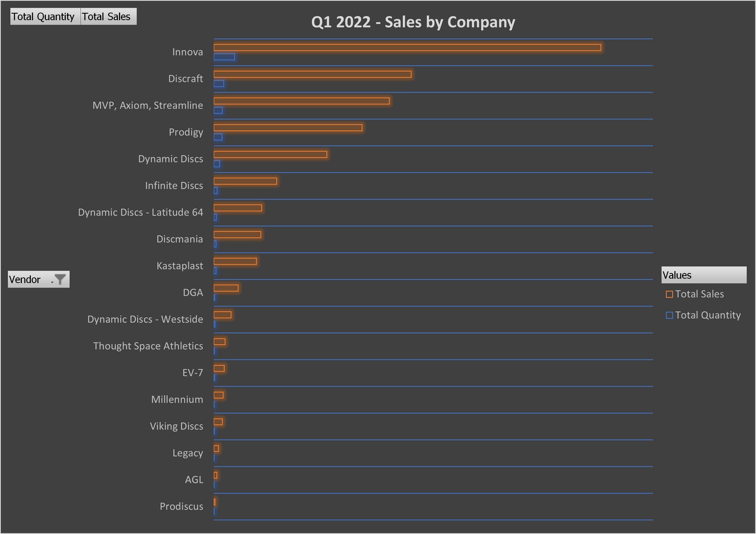Screen dimensions: 756x534
Task: Select the Dynamic Discs sales bar
Action: [x=269, y=154]
